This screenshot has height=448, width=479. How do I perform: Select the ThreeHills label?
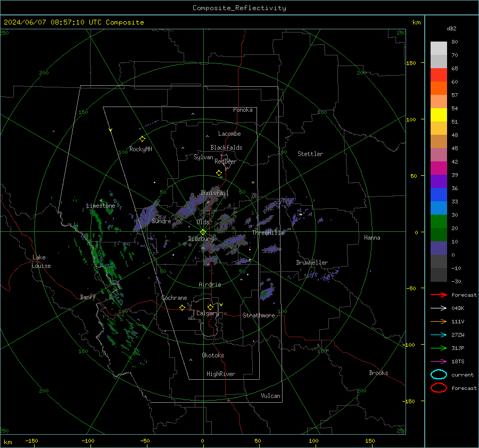click(268, 233)
